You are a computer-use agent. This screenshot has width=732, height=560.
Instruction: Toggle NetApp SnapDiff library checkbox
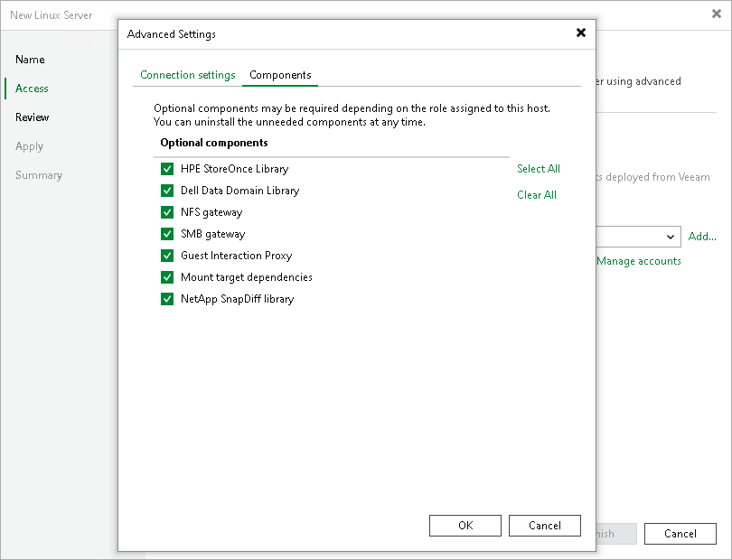167,299
